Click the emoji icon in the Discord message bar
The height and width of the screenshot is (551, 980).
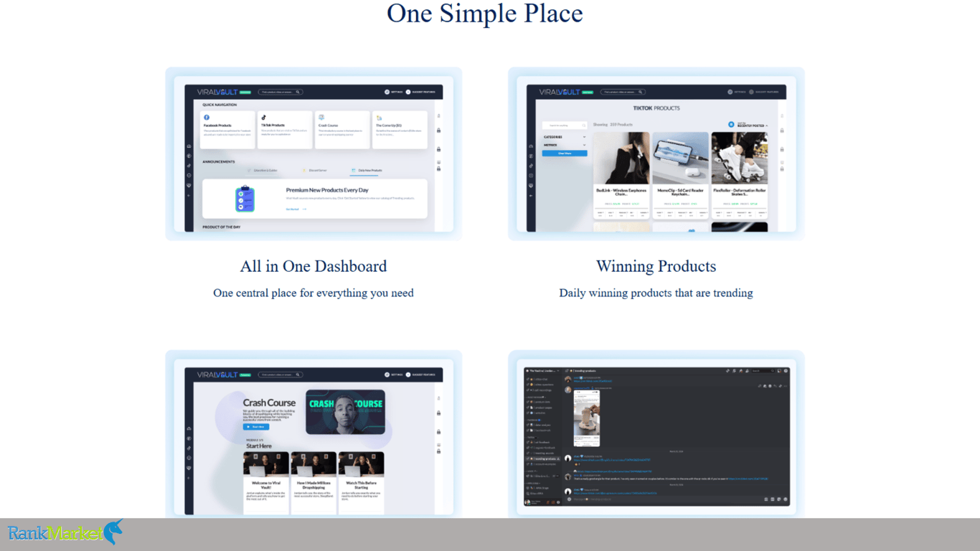[x=786, y=499]
